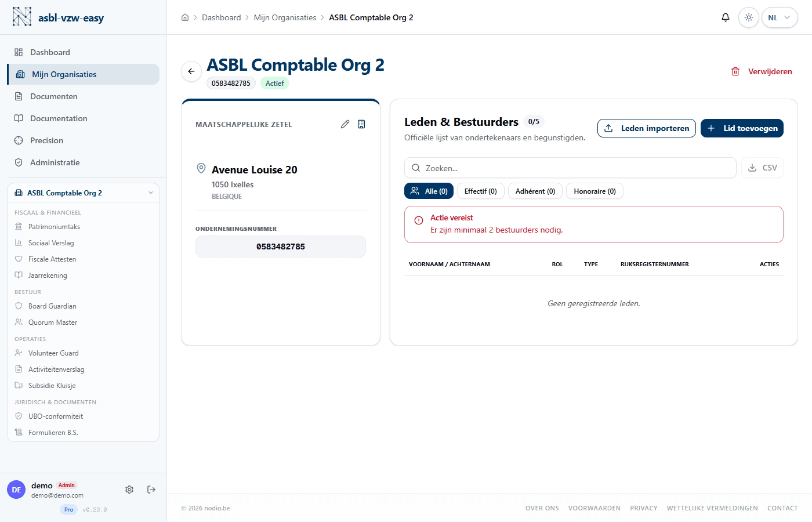
Task: Click the Pro plan badge
Action: [68, 509]
